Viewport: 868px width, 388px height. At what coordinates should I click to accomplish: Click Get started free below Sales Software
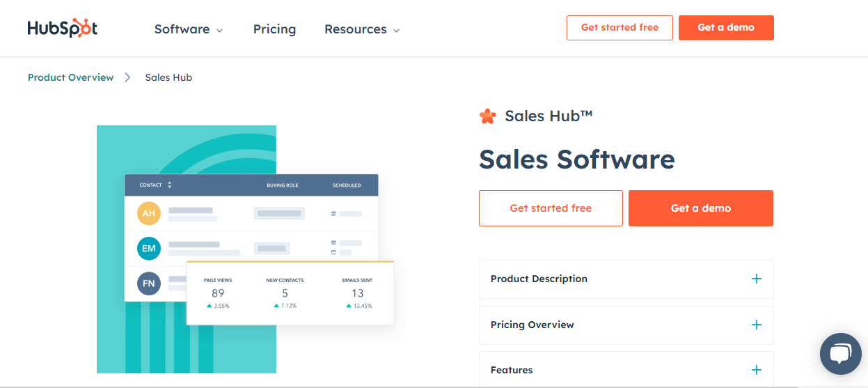[x=551, y=208]
